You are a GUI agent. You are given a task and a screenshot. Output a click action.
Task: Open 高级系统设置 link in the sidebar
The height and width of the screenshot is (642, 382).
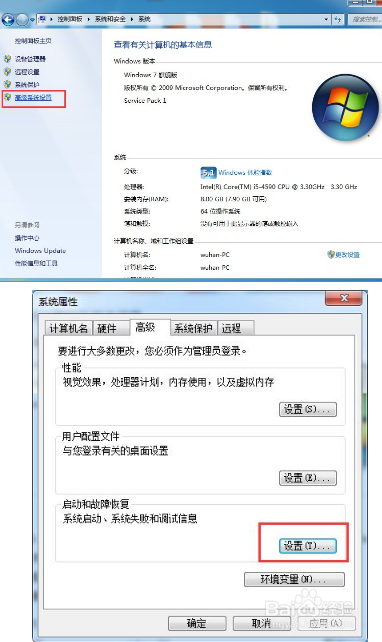(x=33, y=97)
